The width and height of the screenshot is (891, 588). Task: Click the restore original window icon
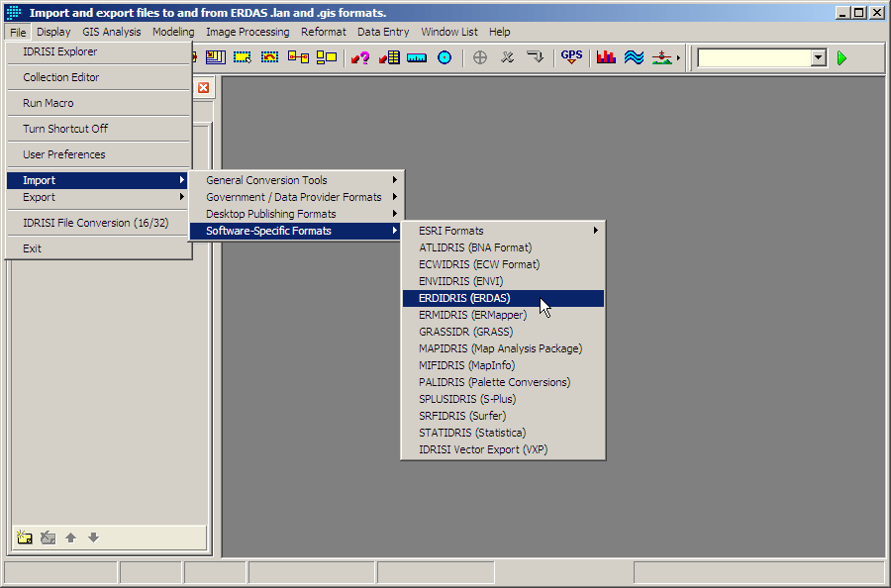click(270, 57)
